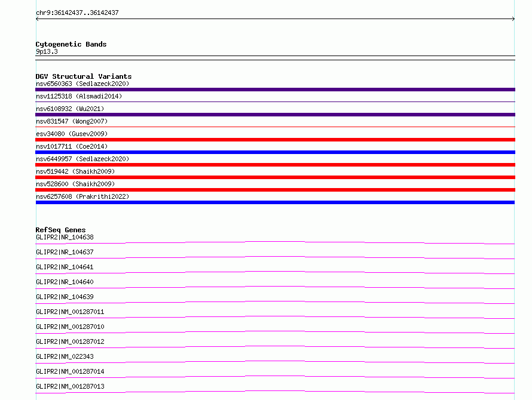The width and height of the screenshot is (532, 400).
Task: Click transcript GLIPR2|NM_001287011
Action: pos(70,312)
